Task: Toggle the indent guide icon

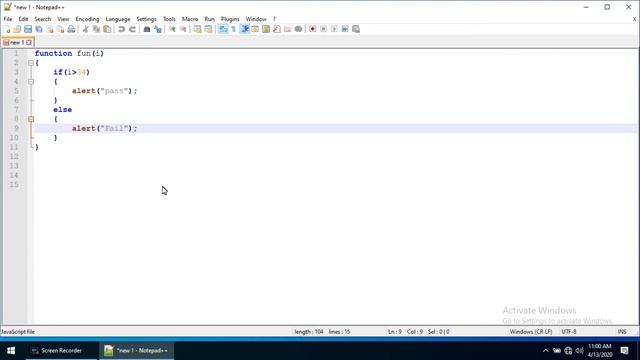Action: tap(244, 29)
